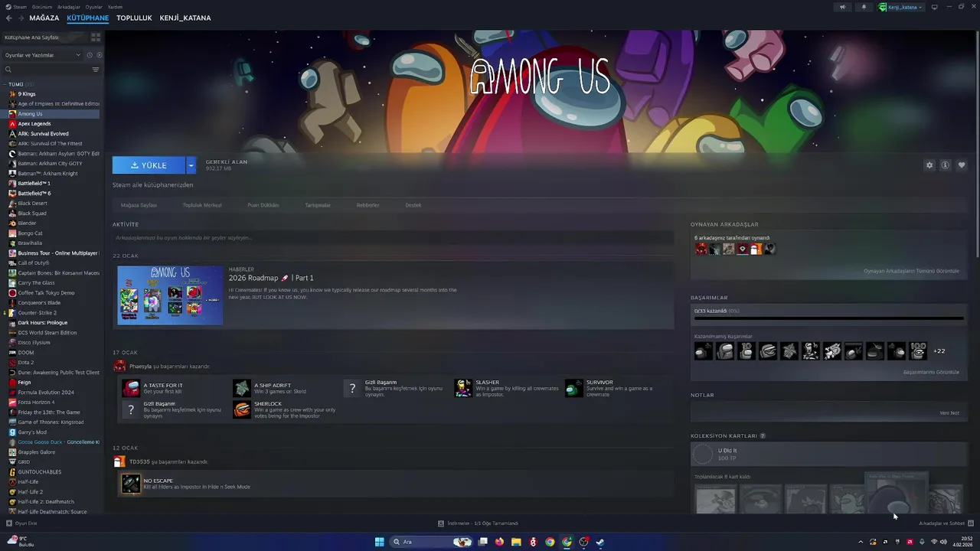The height and width of the screenshot is (551, 980).
Task: Open TD3535's avatar in activity feed
Action: (119, 461)
